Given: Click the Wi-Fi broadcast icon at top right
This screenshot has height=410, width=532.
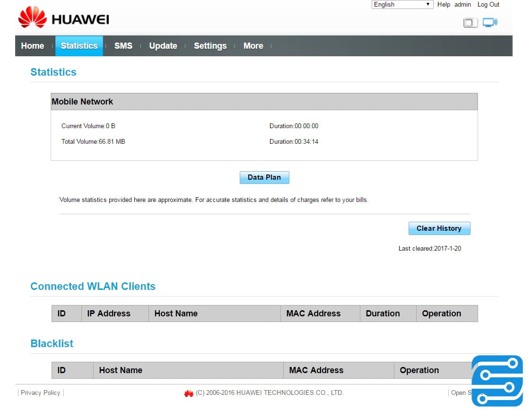Looking at the screenshot, I should pyautogui.click(x=489, y=22).
